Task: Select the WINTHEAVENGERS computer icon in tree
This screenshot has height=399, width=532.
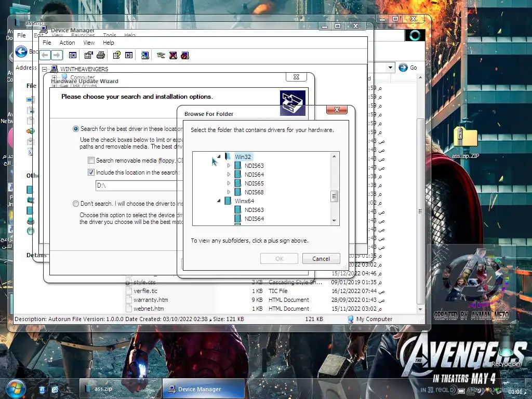Action: 54,69
